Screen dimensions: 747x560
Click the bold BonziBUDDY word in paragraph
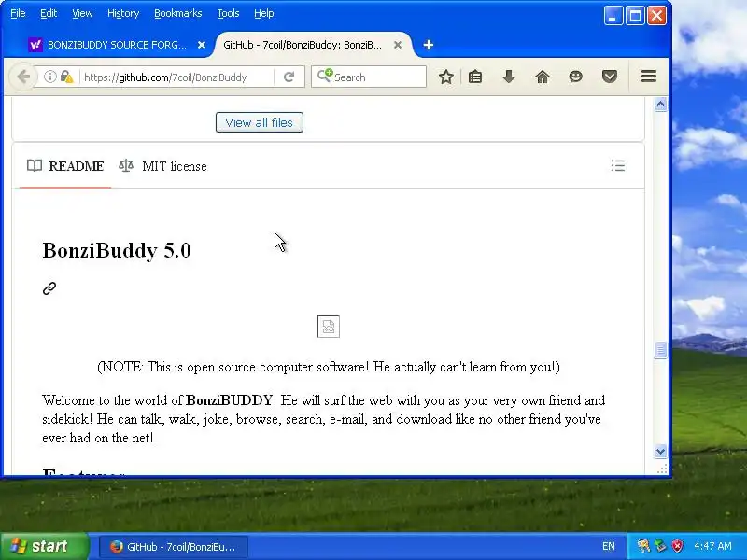click(x=229, y=400)
